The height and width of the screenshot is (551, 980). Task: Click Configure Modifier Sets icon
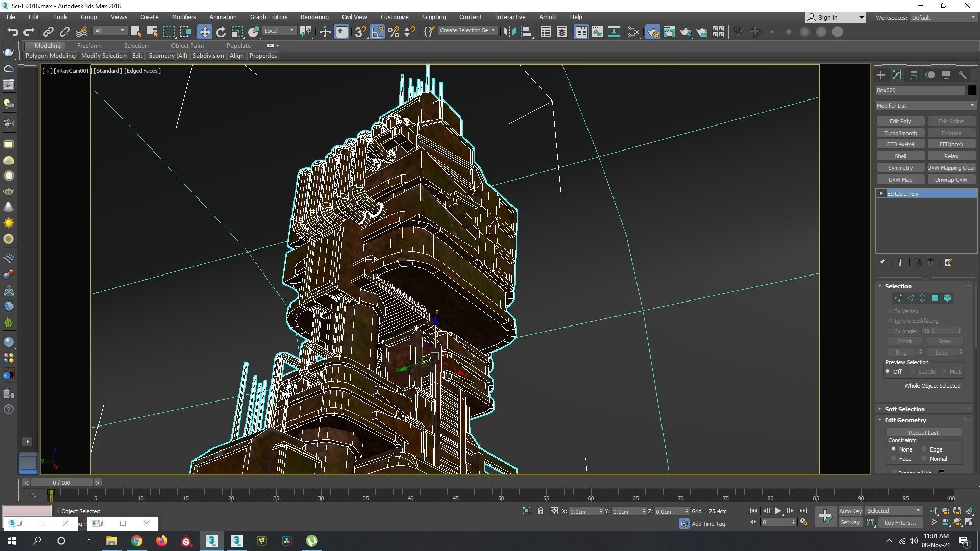(949, 262)
